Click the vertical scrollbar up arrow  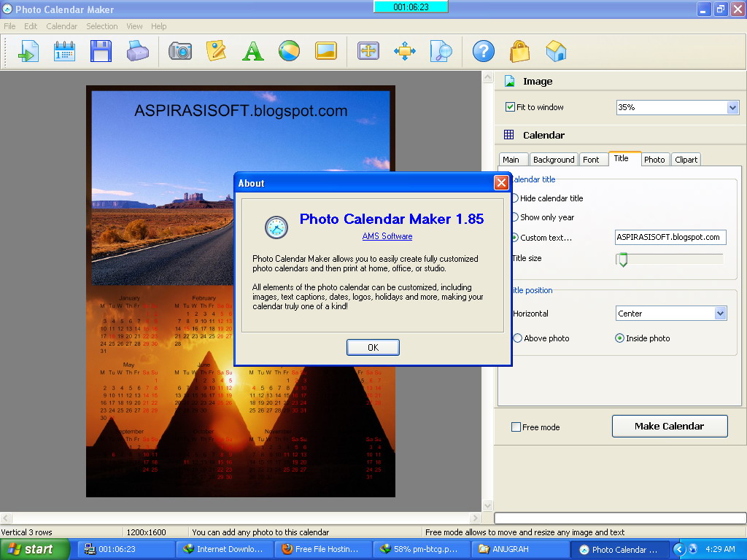click(487, 77)
